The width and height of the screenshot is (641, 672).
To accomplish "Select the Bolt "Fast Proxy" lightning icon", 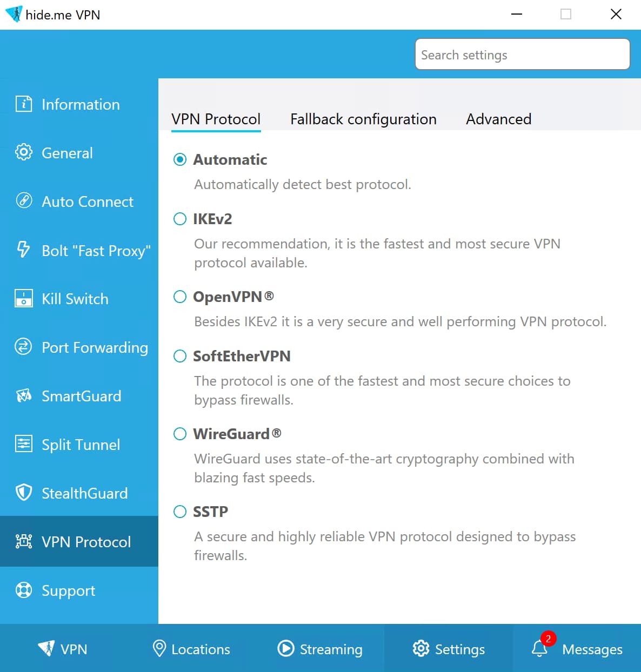I will (23, 250).
